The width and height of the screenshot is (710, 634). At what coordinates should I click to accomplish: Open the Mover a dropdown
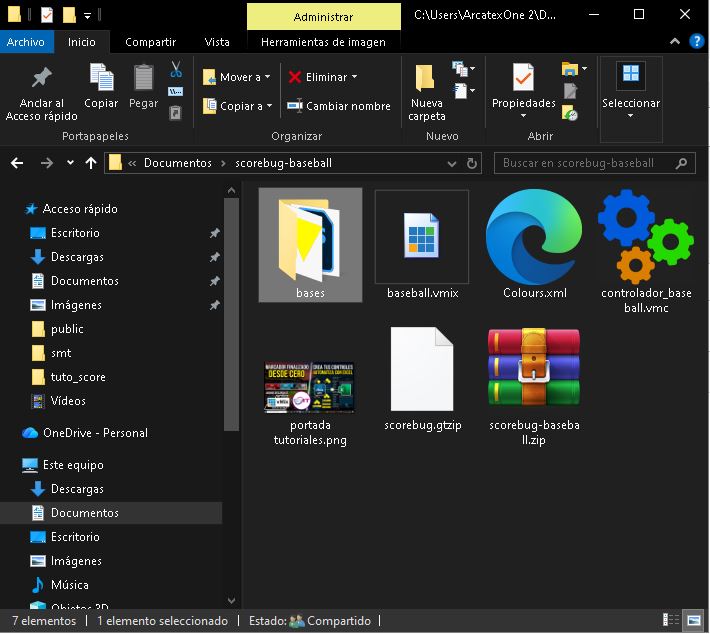tap(236, 77)
